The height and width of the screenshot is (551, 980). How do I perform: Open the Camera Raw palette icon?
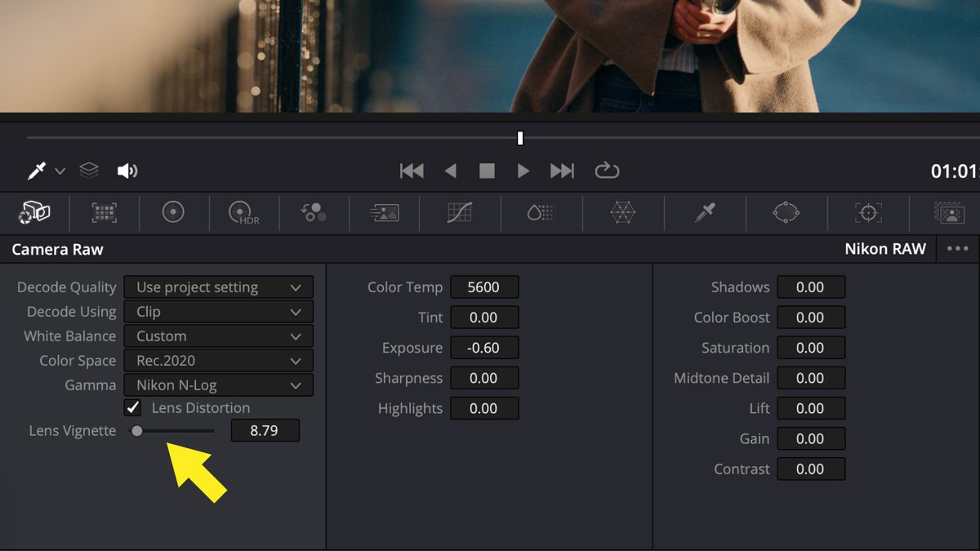click(34, 213)
